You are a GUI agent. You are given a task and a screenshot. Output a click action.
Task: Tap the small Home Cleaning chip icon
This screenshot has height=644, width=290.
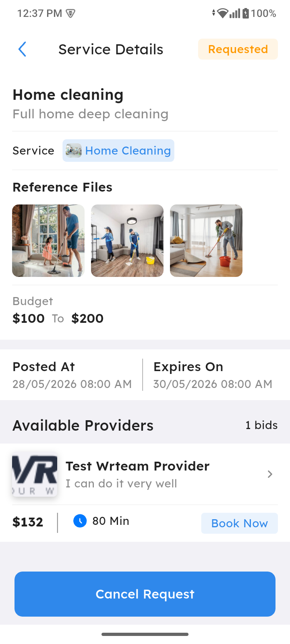(74, 151)
